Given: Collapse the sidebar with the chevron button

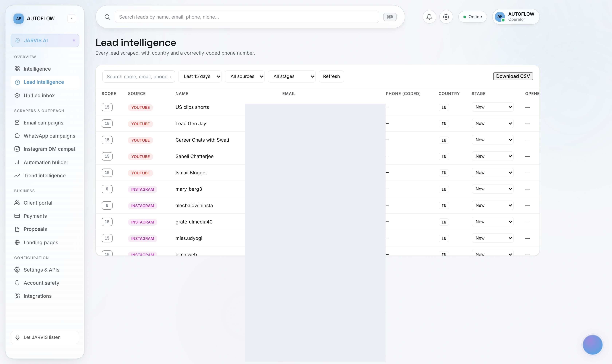Looking at the screenshot, I should coord(72,19).
